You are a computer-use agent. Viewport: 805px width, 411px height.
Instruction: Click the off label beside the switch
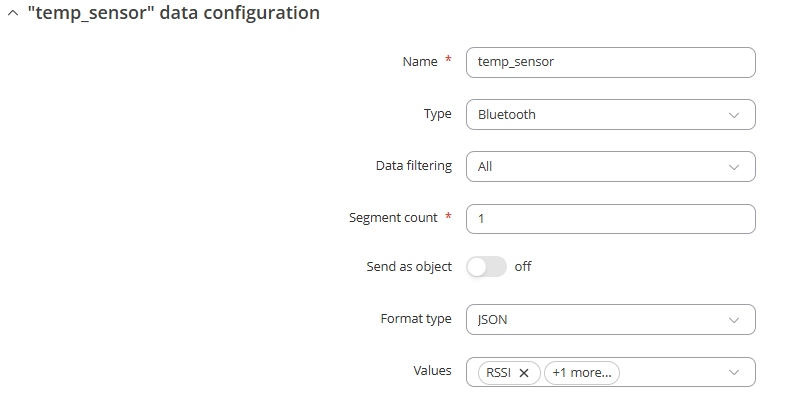tap(523, 267)
